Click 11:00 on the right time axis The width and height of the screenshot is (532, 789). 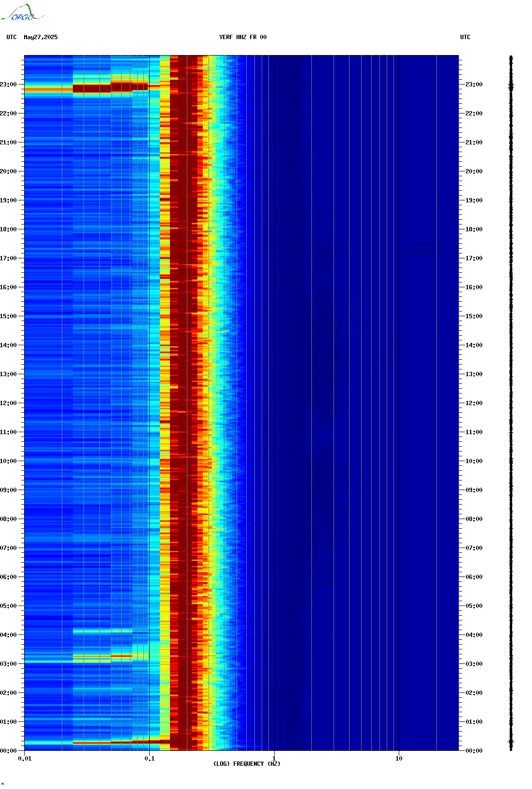(474, 432)
